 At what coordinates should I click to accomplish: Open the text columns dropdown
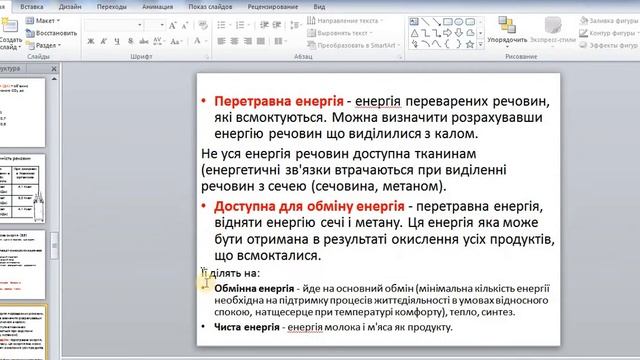point(280,41)
